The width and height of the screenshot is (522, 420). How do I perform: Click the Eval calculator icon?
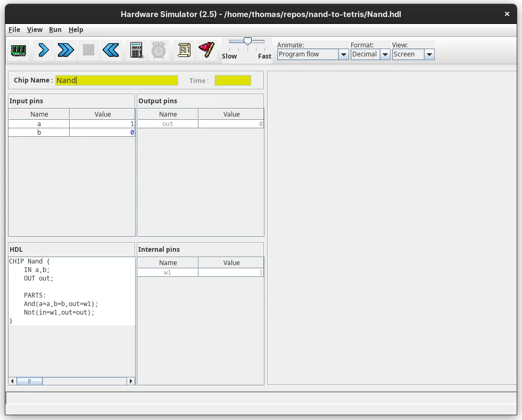pyautogui.click(x=136, y=51)
